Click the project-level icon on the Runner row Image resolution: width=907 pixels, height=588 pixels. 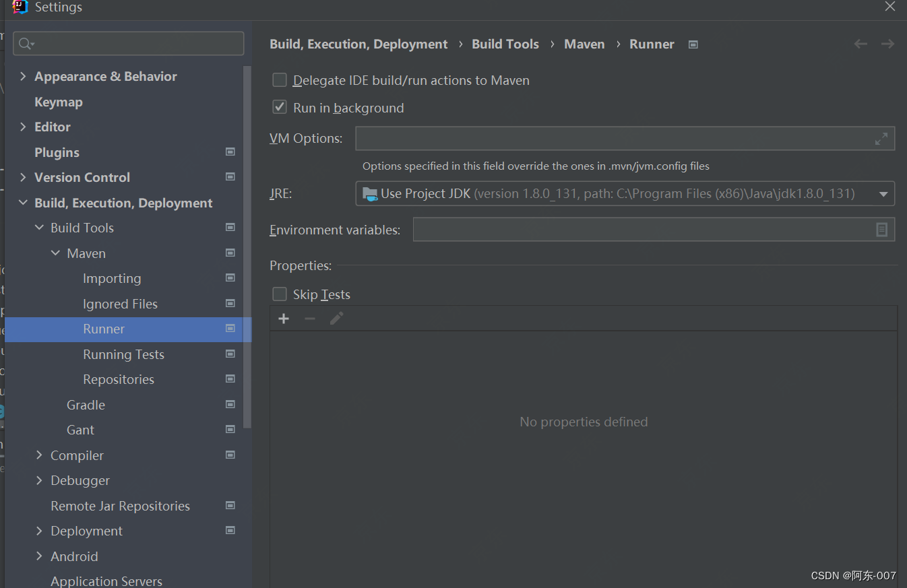click(x=230, y=329)
